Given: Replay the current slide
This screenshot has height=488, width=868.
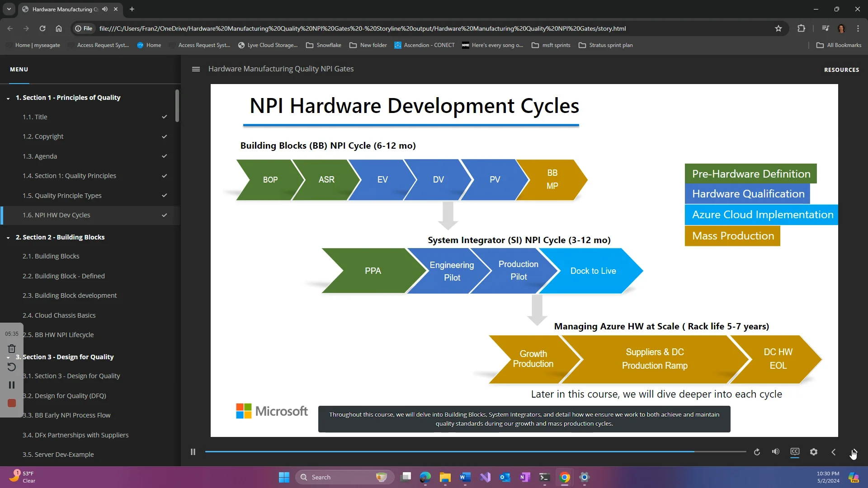Looking at the screenshot, I should [x=757, y=451].
